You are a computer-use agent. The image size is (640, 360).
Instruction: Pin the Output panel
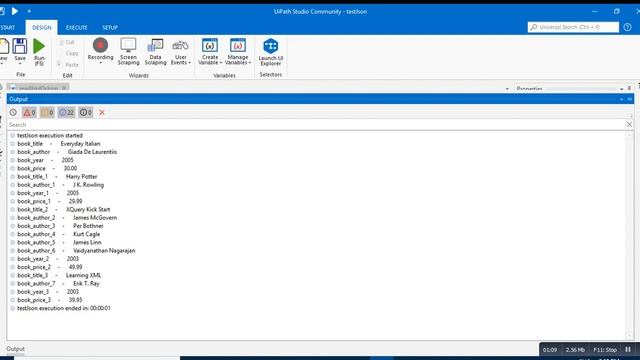point(630,99)
